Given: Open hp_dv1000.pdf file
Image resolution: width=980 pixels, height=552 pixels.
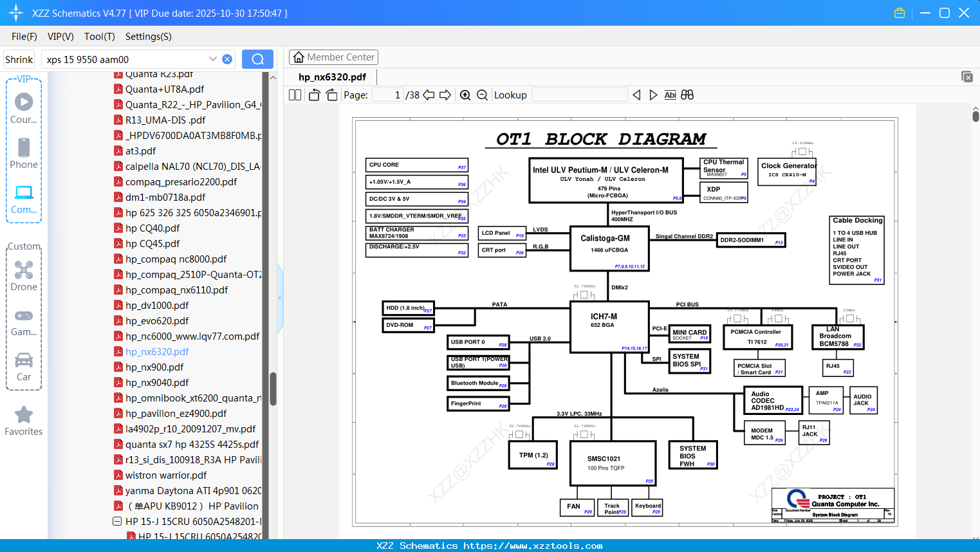Looking at the screenshot, I should pos(157,306).
